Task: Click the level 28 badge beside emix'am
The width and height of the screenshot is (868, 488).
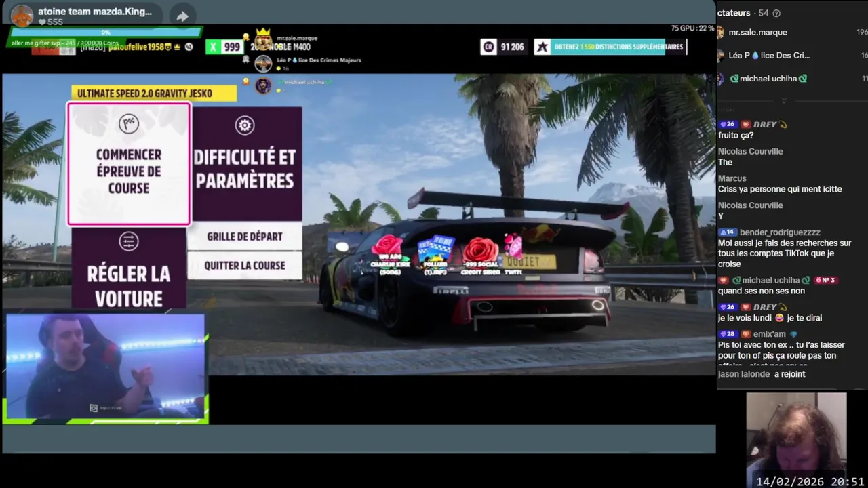Action: coord(728,334)
